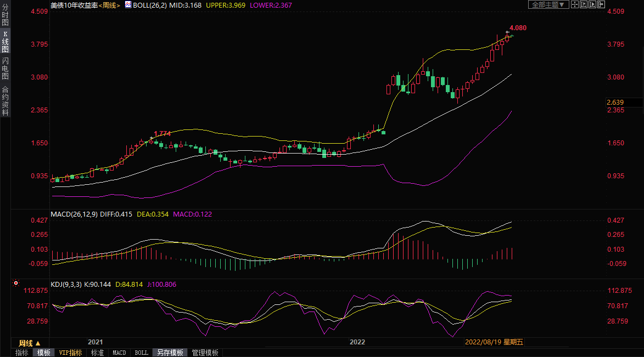Click the crosshair cursor icon at top right
This screenshot has height=357, width=644.
(x=575, y=4)
